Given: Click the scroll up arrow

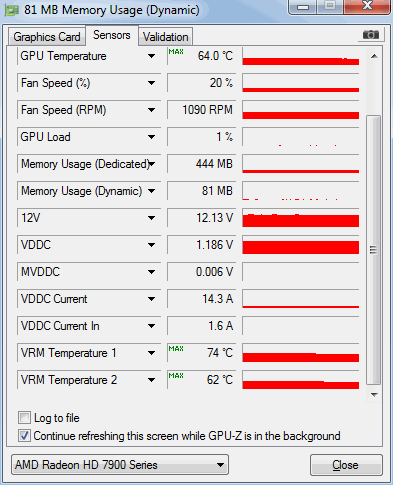Looking at the screenshot, I should pyautogui.click(x=374, y=56).
